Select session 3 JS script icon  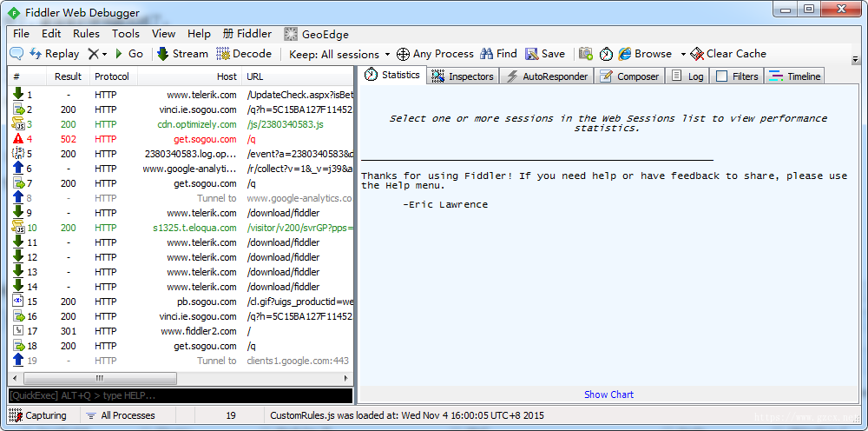click(17, 124)
